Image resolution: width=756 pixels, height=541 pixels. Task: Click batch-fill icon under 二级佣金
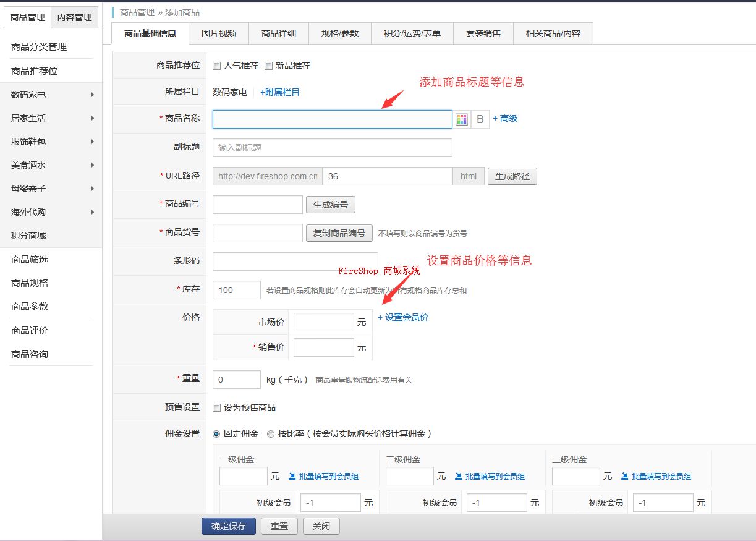pos(459,476)
